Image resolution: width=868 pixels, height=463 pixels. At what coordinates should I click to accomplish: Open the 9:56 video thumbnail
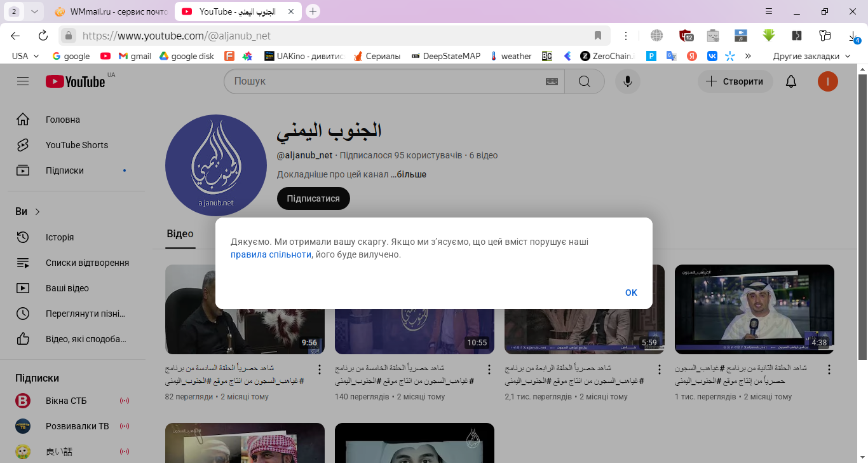tap(245, 309)
